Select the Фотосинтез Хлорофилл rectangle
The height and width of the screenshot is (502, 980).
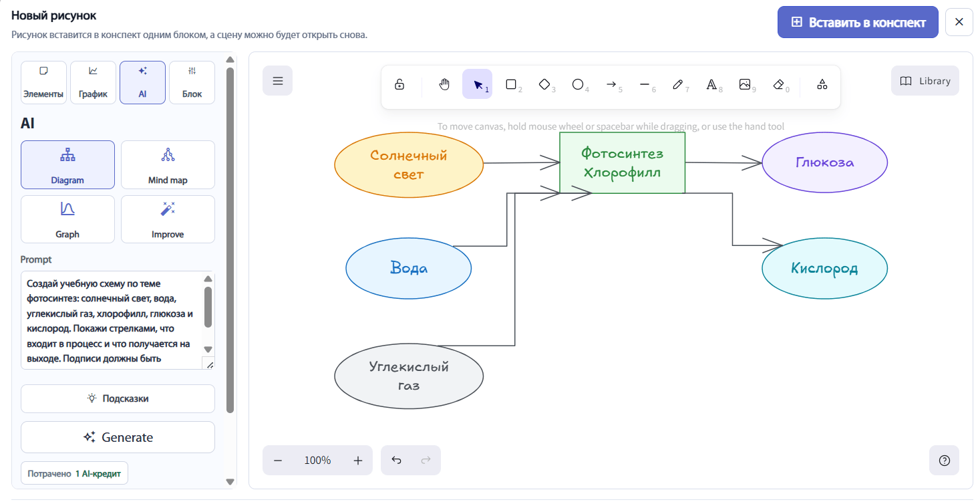(622, 163)
